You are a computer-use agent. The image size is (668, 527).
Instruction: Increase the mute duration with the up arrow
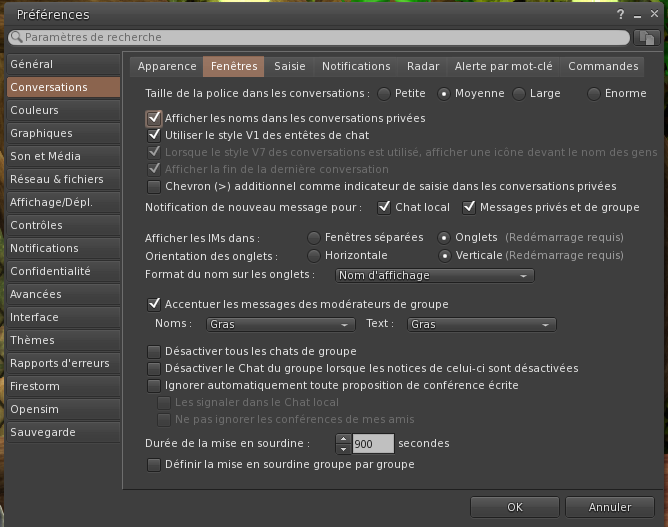coord(344,438)
